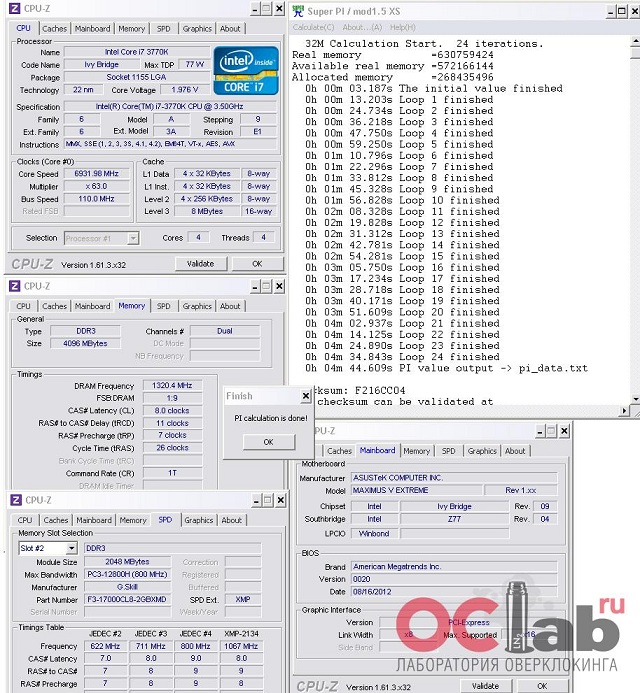Click Core Speed value 6931.98 MHz
Viewport: 640px width, 693px height.
pyautogui.click(x=97, y=174)
